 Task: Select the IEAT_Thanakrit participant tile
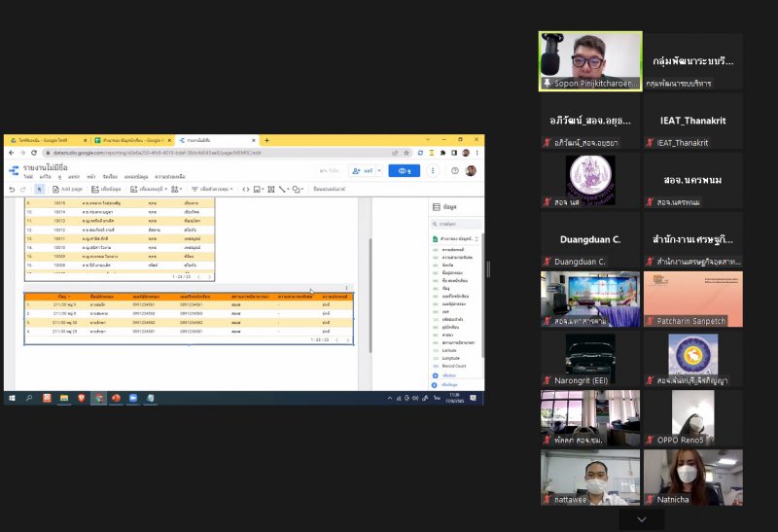693,121
